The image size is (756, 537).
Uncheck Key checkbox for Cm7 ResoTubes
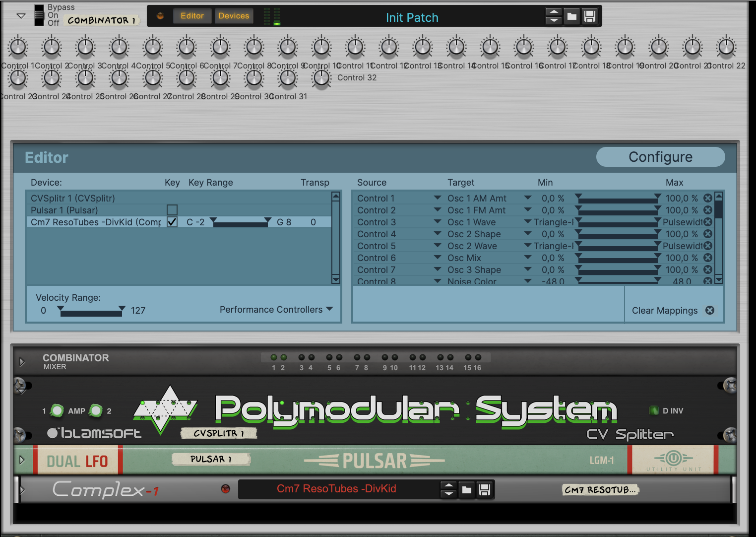tap(172, 222)
